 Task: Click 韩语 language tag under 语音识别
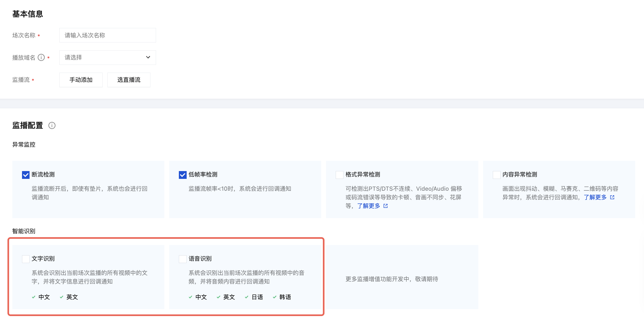coord(285,297)
